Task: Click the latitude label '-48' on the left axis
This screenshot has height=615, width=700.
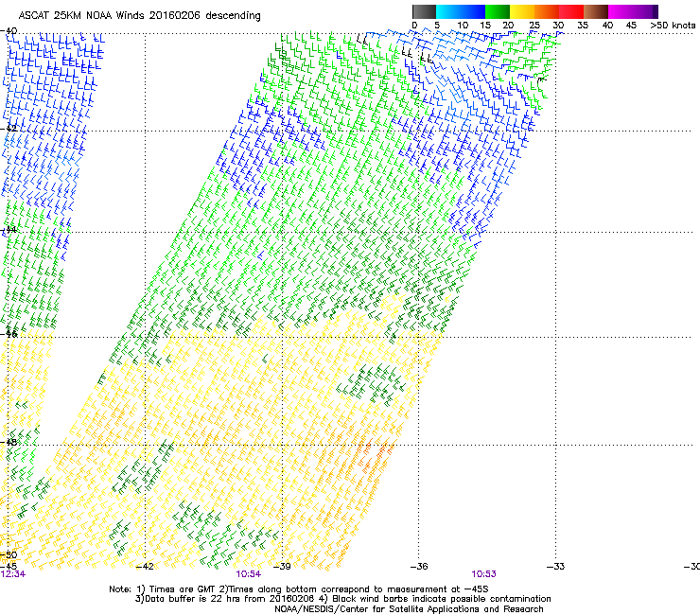Action: point(9,442)
